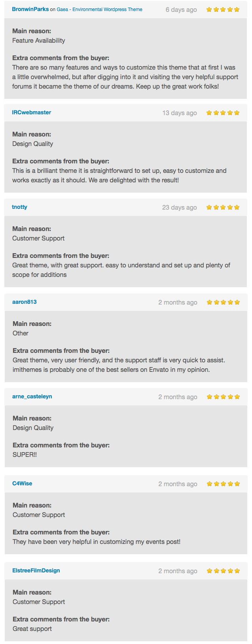Open the aaron813 reviewer profile
252x644 pixels.
pos(24,302)
